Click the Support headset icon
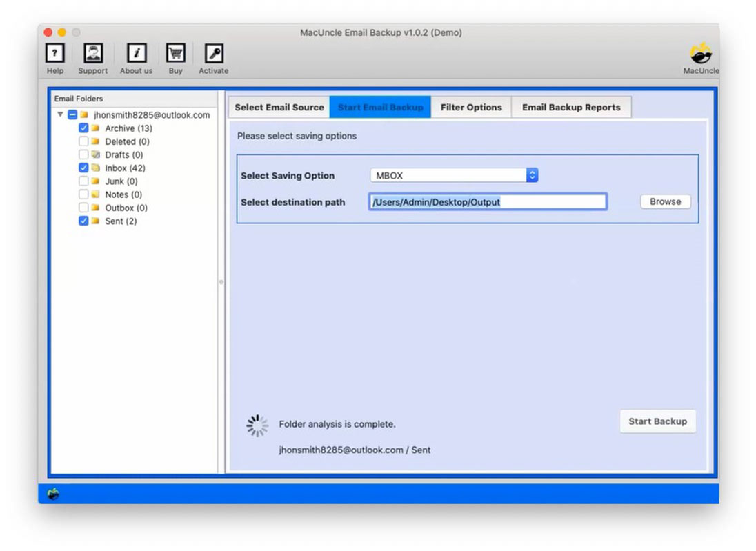Image resolution: width=756 pixels, height=551 pixels. coord(93,53)
